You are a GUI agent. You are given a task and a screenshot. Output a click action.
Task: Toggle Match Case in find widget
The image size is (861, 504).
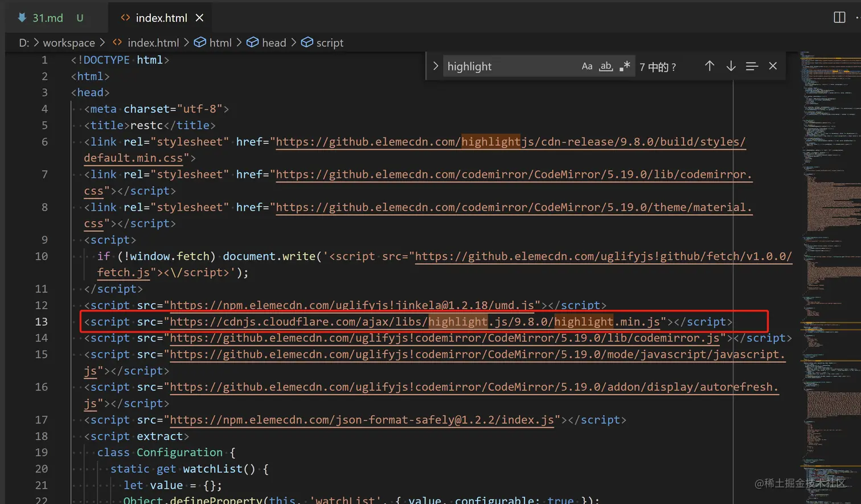[x=587, y=66]
